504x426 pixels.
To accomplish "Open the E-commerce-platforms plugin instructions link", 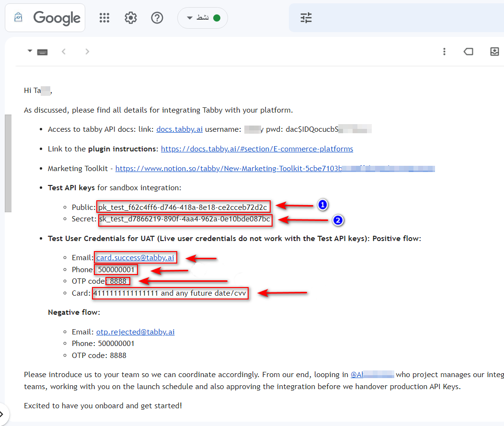I will click(257, 149).
